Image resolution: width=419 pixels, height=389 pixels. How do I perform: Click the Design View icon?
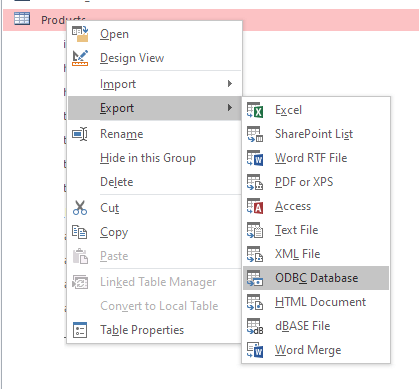click(80, 58)
